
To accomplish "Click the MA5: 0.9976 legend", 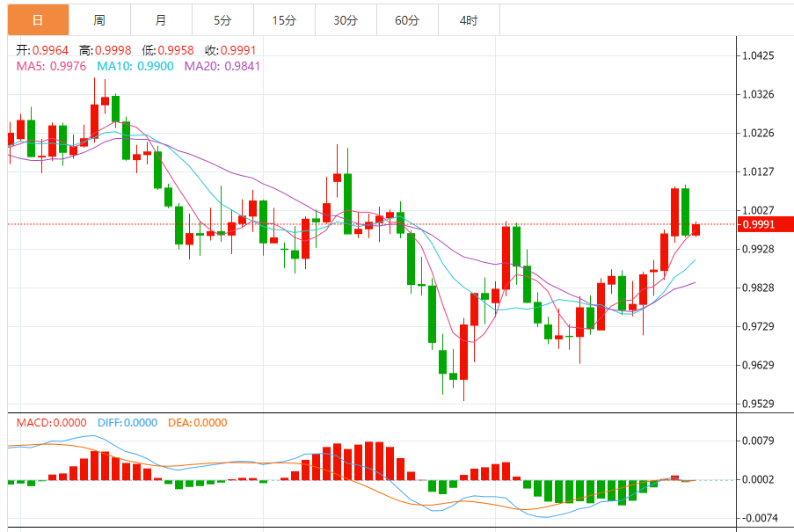I will 51,66.
